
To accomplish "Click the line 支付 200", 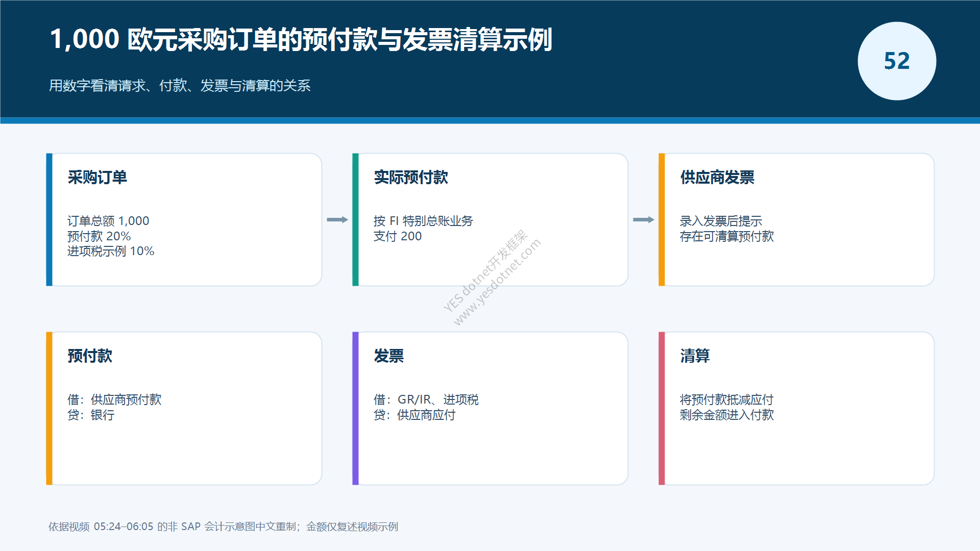I will pyautogui.click(x=398, y=236).
